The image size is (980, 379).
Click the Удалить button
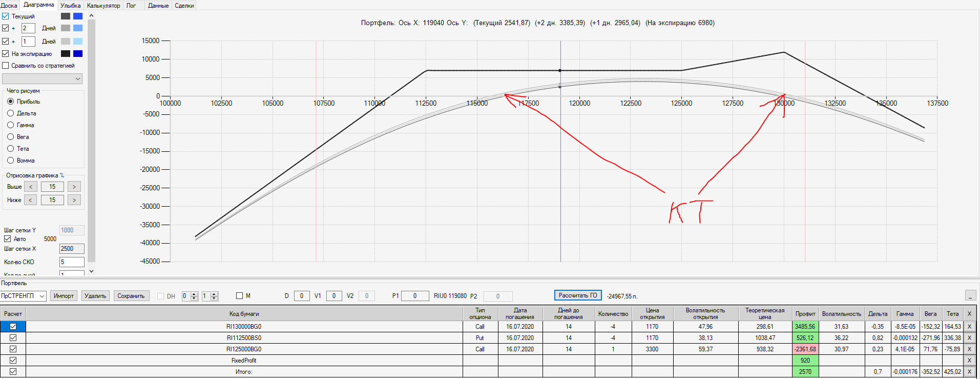coord(95,296)
